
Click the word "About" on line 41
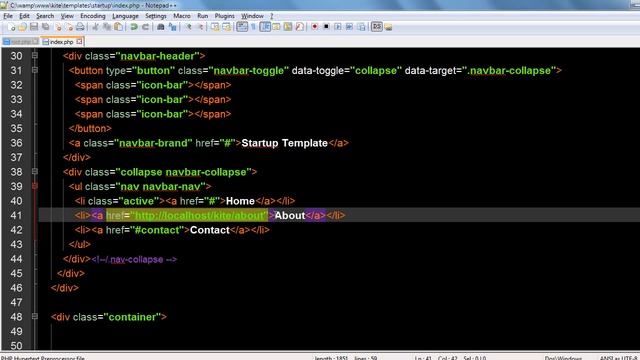[290, 215]
